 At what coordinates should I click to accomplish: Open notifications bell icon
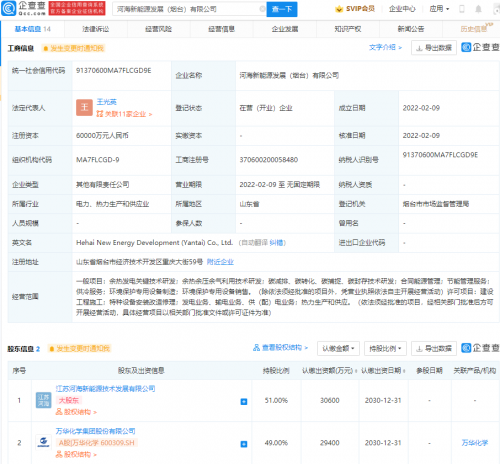click(478, 9)
